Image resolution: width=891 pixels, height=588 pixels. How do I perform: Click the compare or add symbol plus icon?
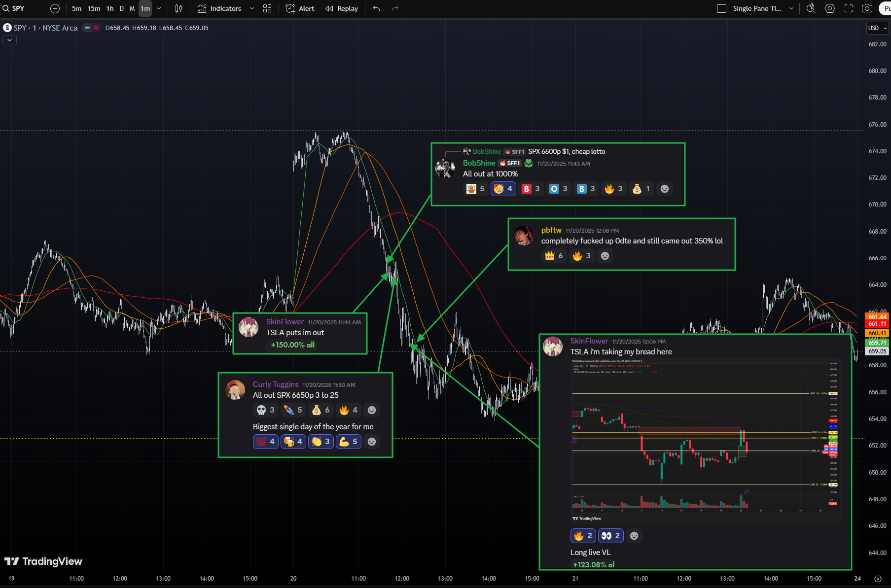point(55,8)
